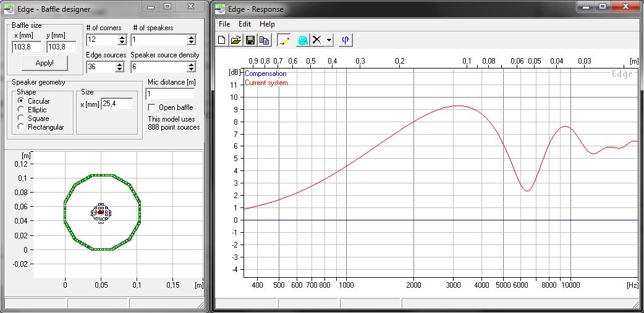Open the File menu

(224, 24)
